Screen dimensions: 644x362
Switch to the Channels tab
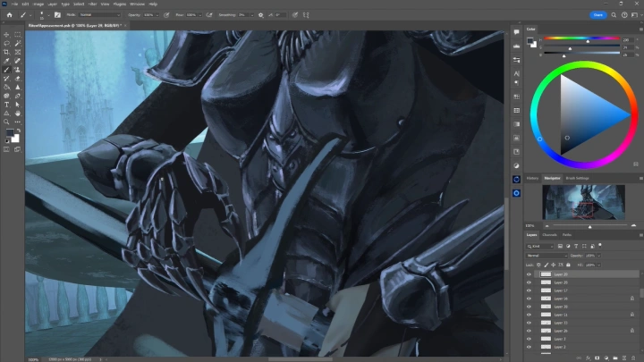pyautogui.click(x=549, y=235)
